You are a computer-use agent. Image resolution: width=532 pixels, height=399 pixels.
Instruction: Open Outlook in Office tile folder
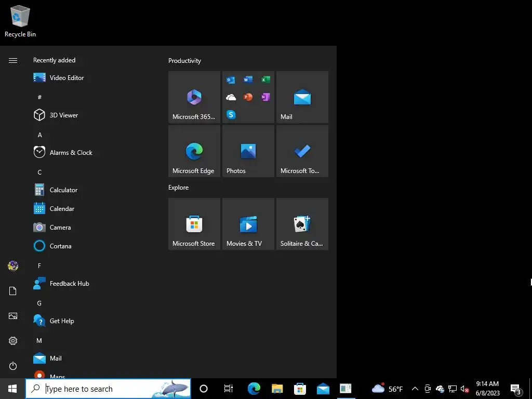pyautogui.click(x=231, y=79)
